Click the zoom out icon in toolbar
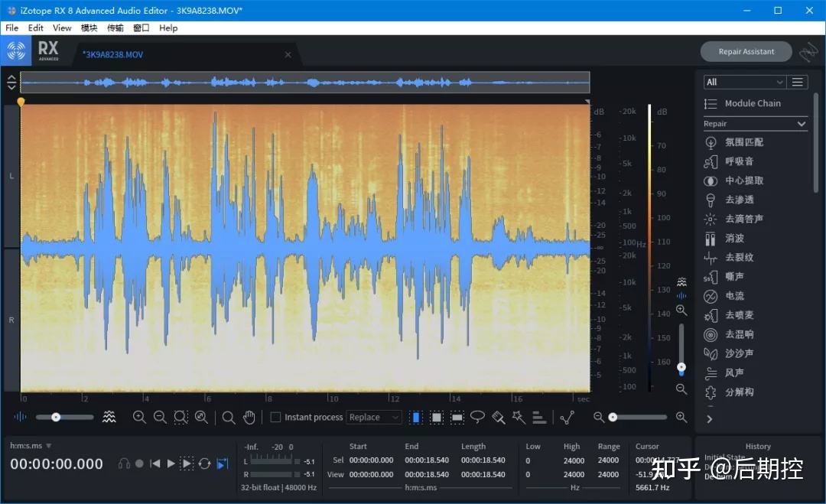The image size is (826, 504). coord(160,418)
